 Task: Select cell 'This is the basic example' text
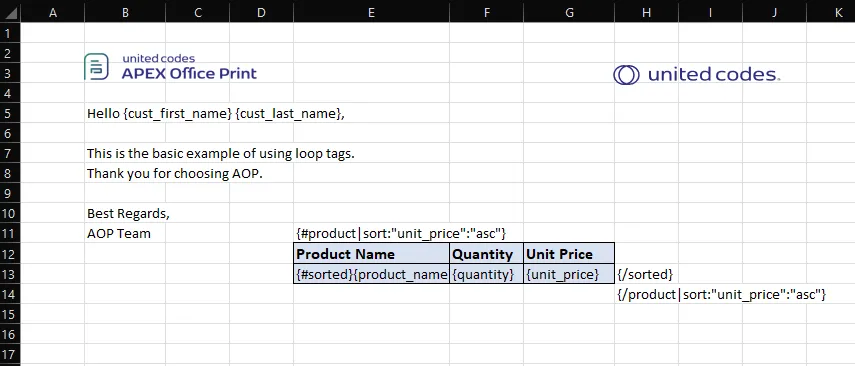(125, 154)
